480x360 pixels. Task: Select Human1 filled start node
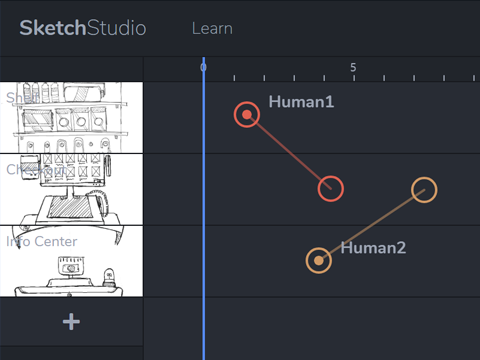pyautogui.click(x=247, y=115)
